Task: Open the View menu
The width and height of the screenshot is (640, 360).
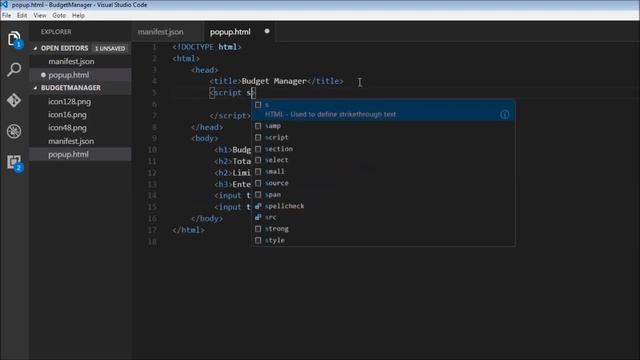Action: pos(40,16)
